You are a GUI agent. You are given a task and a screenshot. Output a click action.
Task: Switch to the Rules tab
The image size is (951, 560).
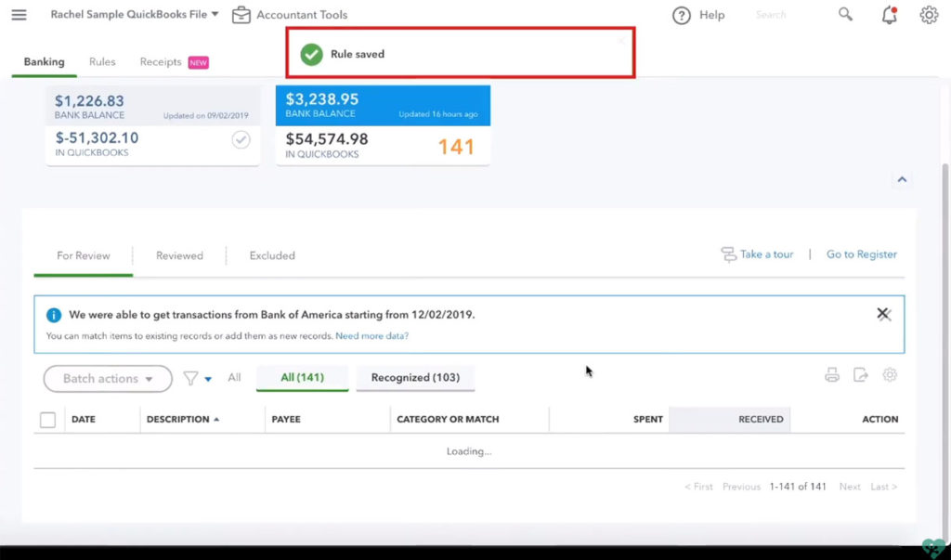(x=102, y=62)
